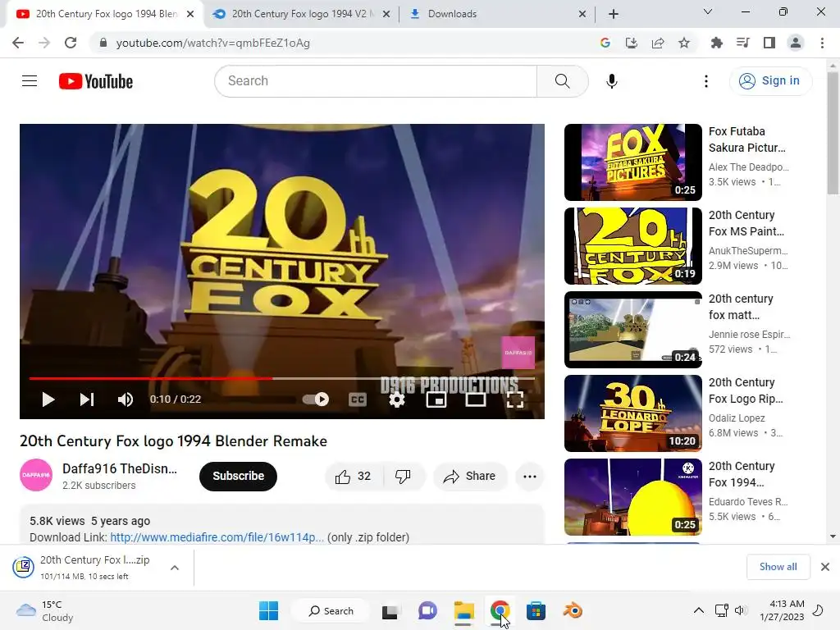Start voice search with microphone icon
This screenshot has height=630, width=840.
[x=611, y=81]
